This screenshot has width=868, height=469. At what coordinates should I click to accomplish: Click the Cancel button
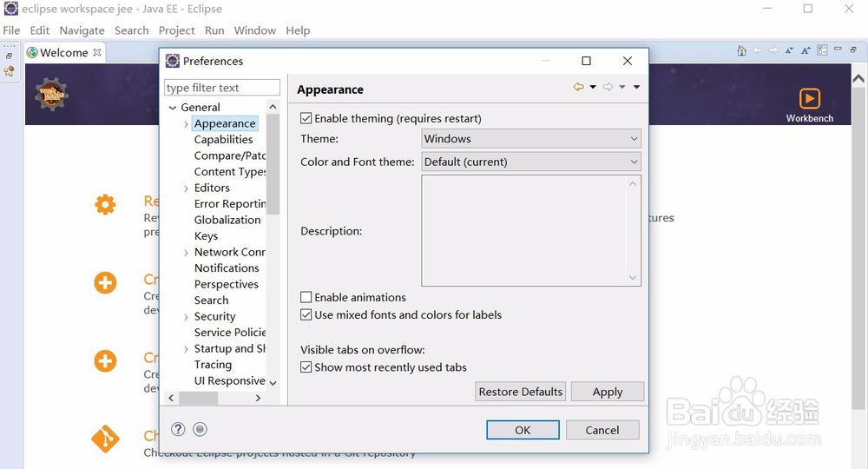[x=602, y=430]
